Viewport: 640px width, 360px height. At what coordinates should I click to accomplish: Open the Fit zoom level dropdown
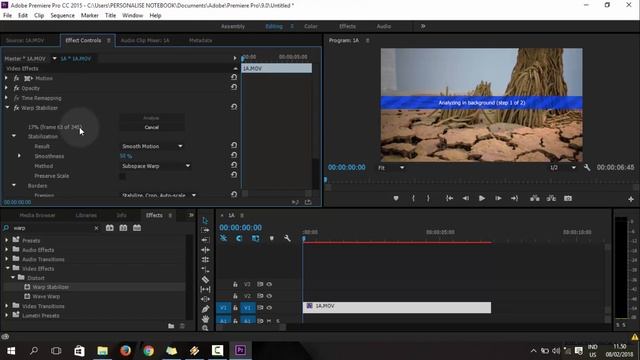(x=391, y=168)
